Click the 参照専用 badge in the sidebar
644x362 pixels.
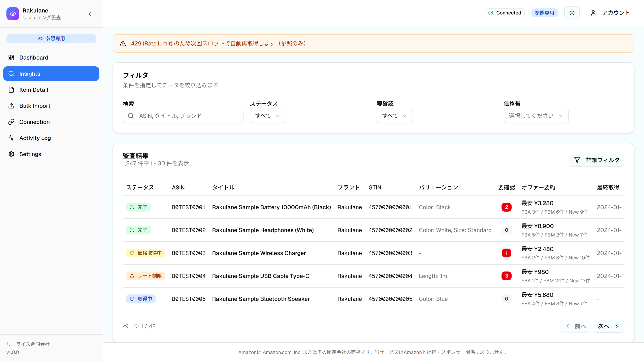51,38
